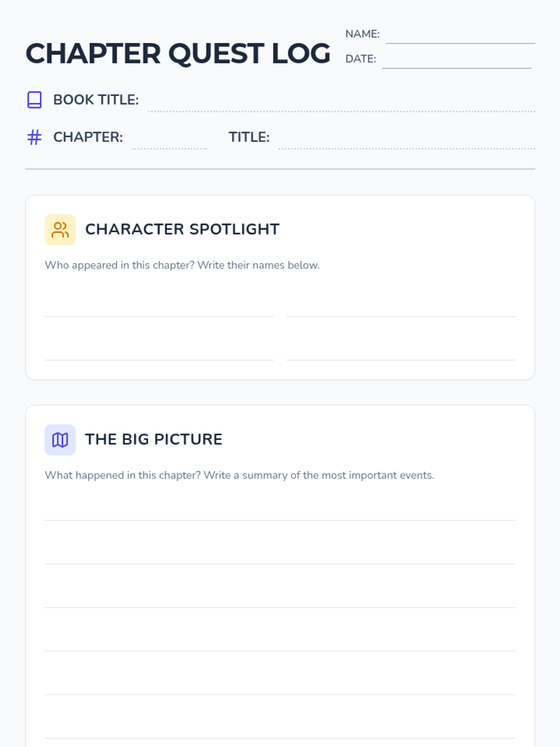Click the book icon beside Book Title
Screen dimensions: 560x747
coord(35,100)
